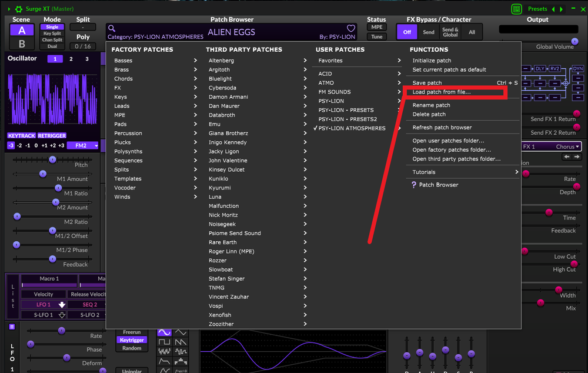Set FX Bypass to All
Screen dimensions: 588x373
coord(472,32)
